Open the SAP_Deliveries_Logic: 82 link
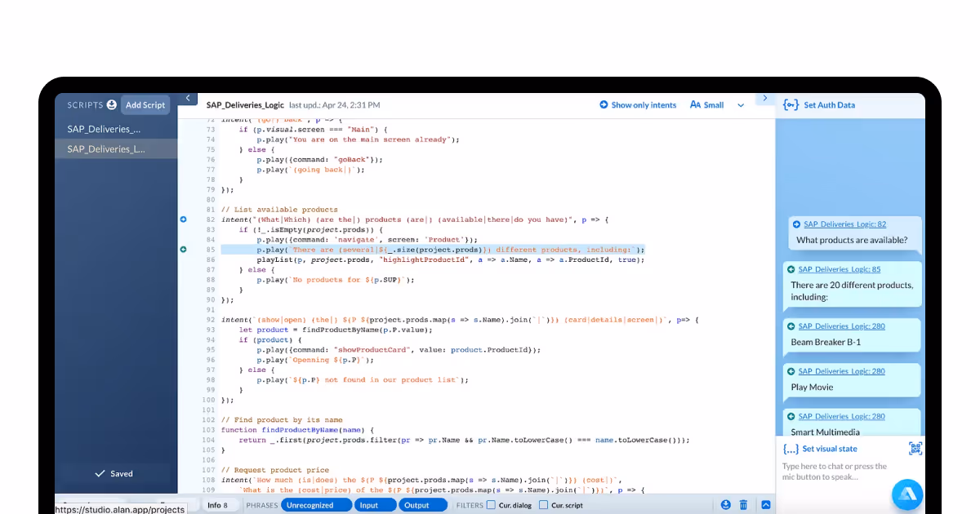Screen dimensions: 980x514 pos(844,224)
